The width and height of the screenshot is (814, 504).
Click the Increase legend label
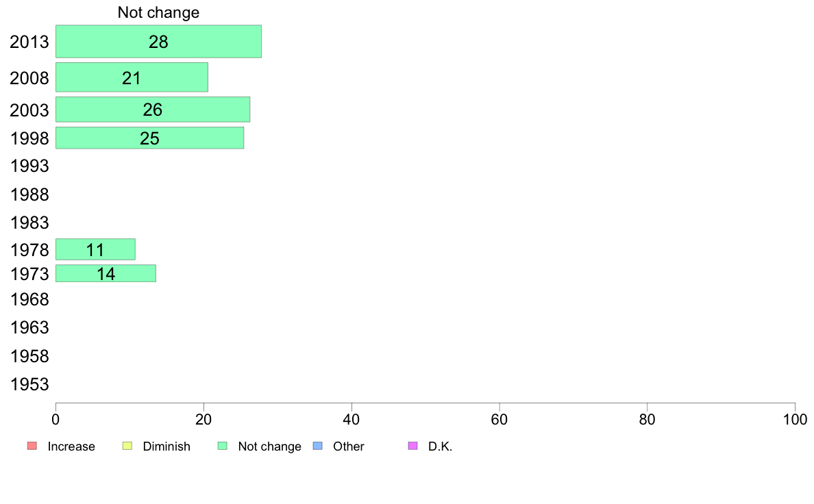(x=71, y=446)
